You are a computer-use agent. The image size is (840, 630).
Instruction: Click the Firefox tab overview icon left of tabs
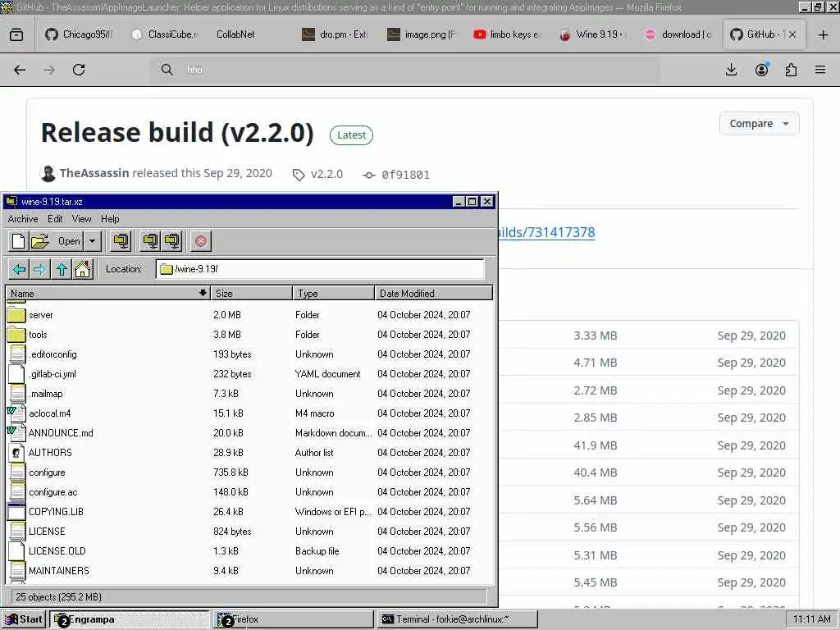[16, 34]
